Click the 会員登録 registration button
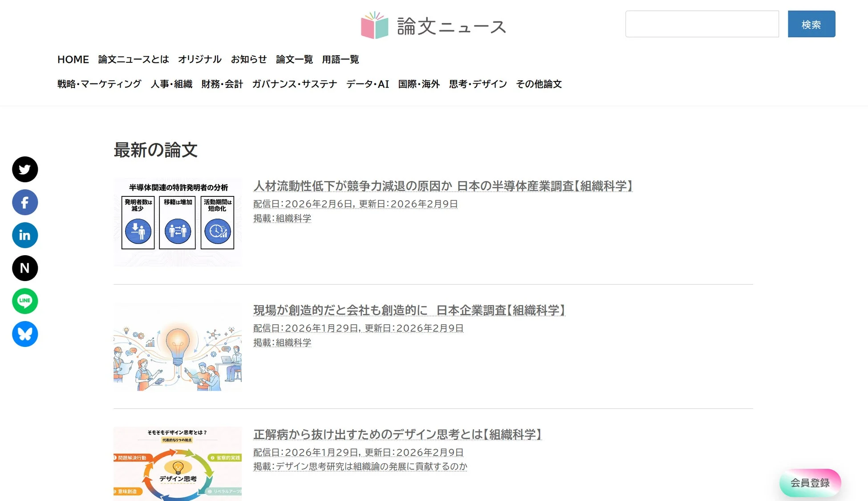 click(810, 482)
